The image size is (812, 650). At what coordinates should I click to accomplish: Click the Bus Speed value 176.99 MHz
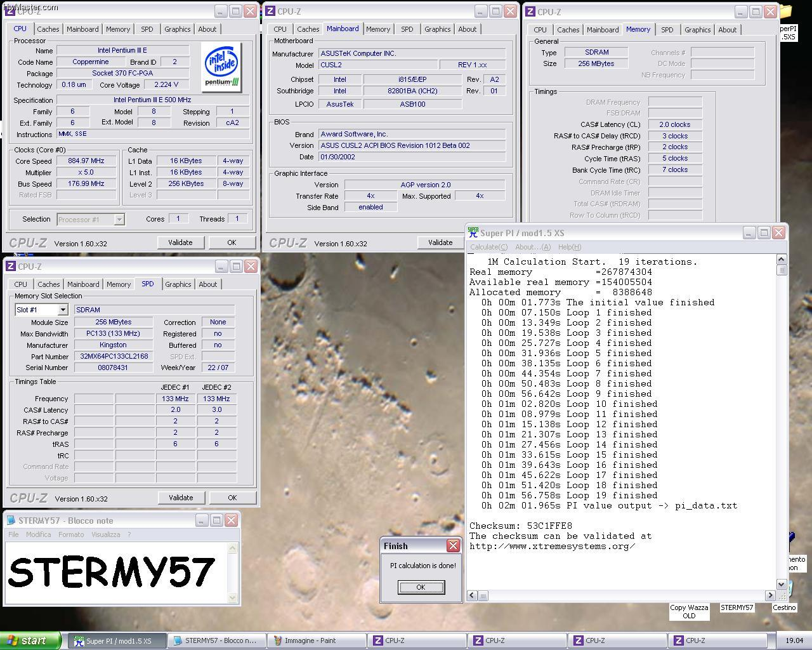(x=86, y=184)
